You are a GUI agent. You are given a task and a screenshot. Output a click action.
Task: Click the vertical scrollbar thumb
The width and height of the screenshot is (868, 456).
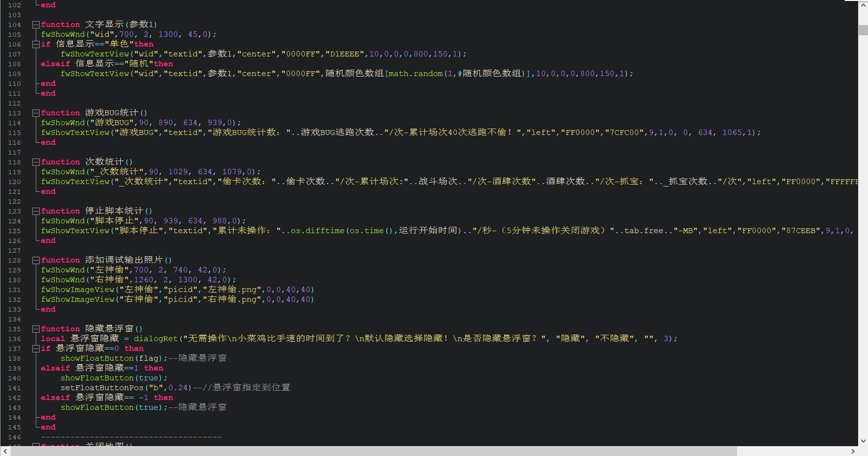[863, 30]
